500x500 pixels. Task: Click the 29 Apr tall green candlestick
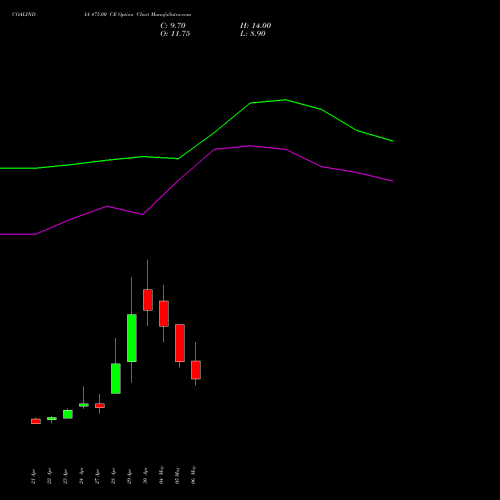[132, 338]
